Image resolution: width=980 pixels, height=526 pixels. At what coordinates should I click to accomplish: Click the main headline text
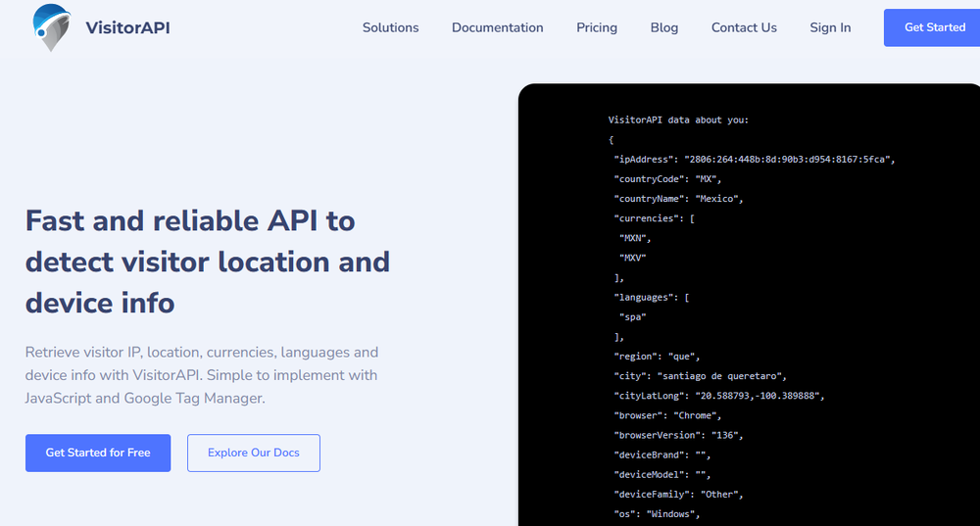pos(208,262)
